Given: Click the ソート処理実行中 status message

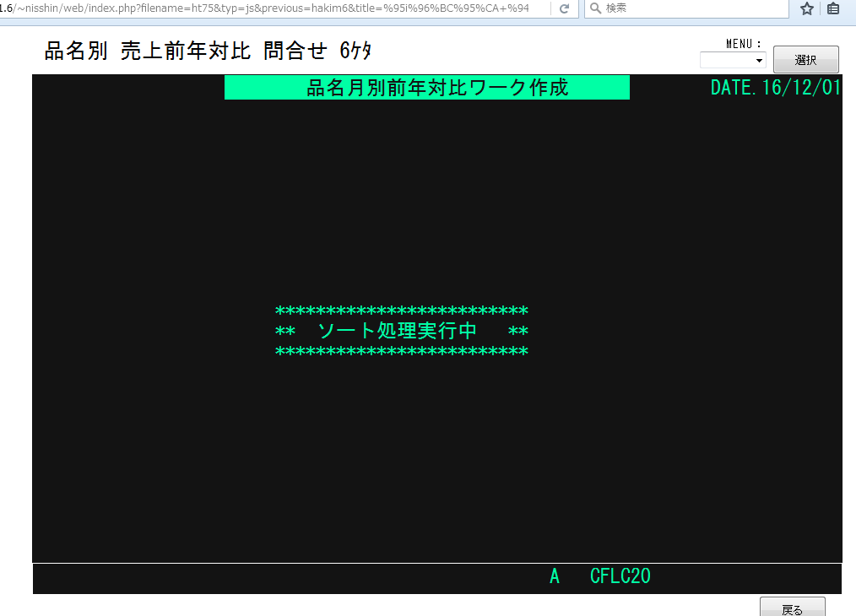Looking at the screenshot, I should click(x=402, y=331).
